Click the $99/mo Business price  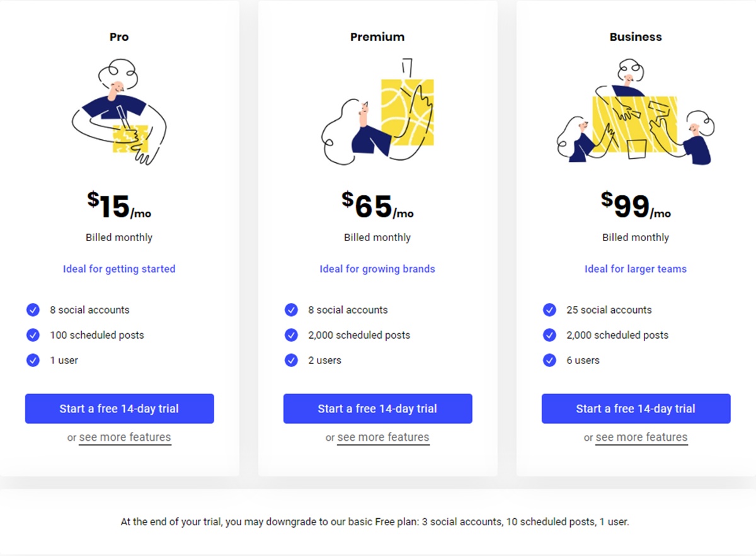636,205
